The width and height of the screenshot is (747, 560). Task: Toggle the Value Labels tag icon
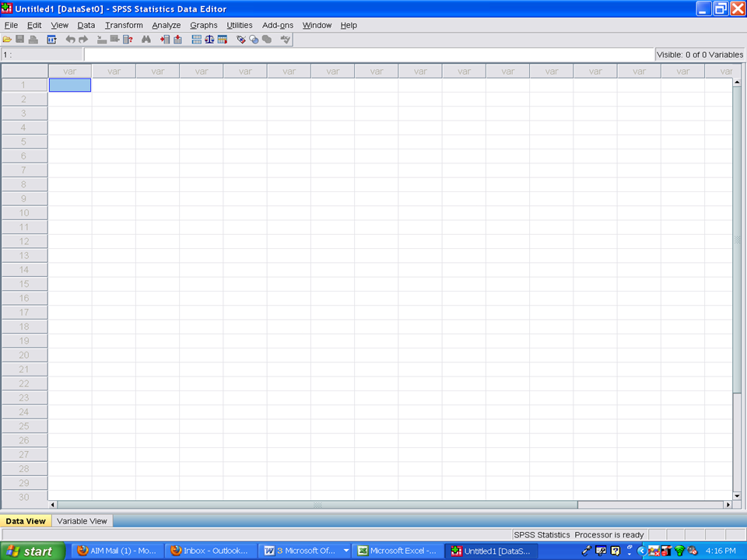click(241, 40)
